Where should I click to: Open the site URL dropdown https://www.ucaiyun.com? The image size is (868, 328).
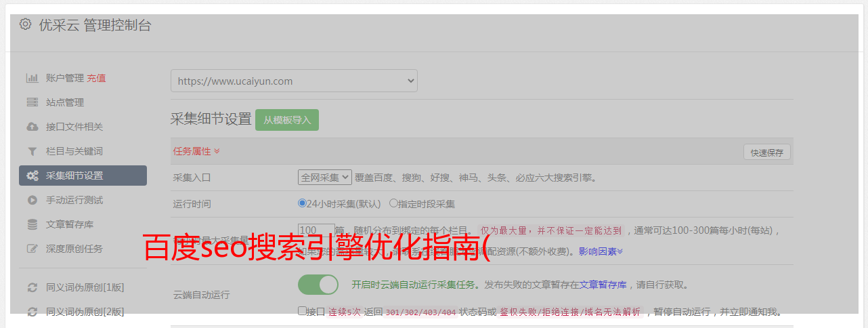[294, 81]
